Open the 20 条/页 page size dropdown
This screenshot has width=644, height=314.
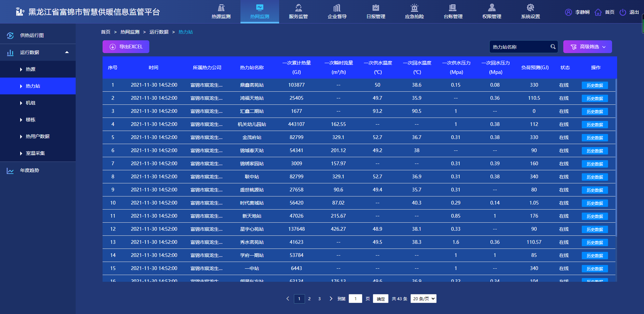click(x=423, y=299)
